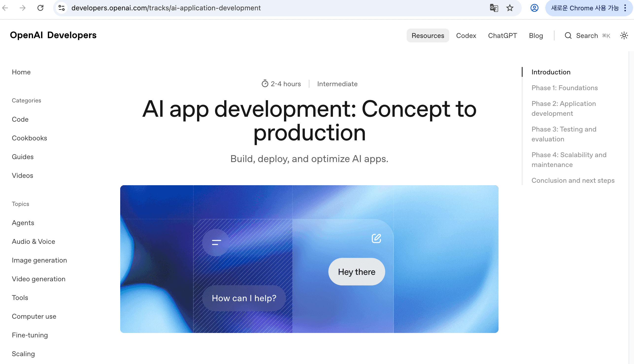Screen dimensions: 634x364
Task: Click the hamburger menu circle in hero image
Action: 216,242
